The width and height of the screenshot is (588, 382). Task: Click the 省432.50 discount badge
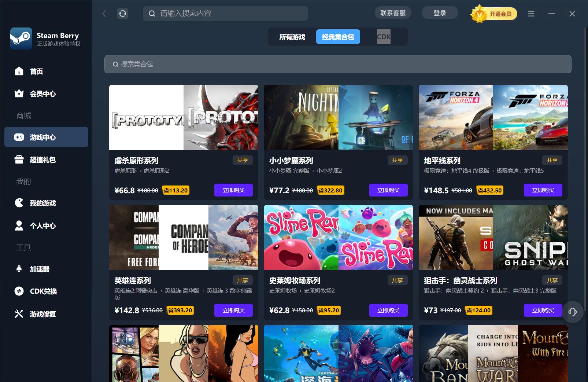point(489,190)
